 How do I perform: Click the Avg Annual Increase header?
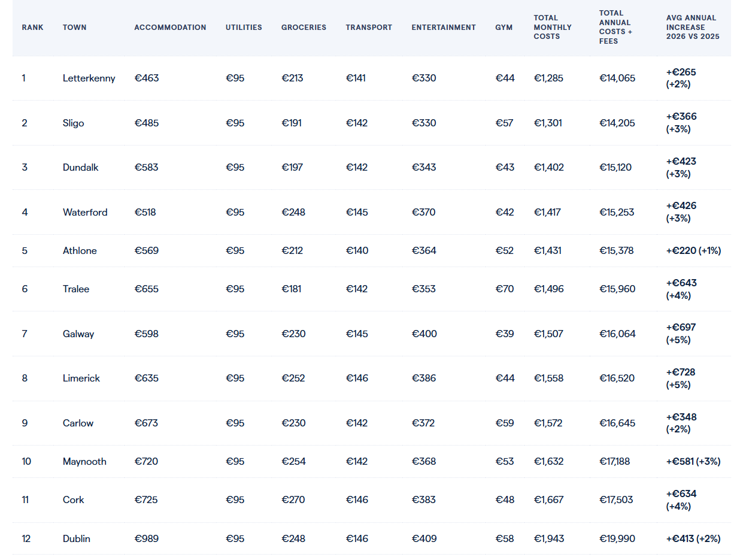[693, 27]
